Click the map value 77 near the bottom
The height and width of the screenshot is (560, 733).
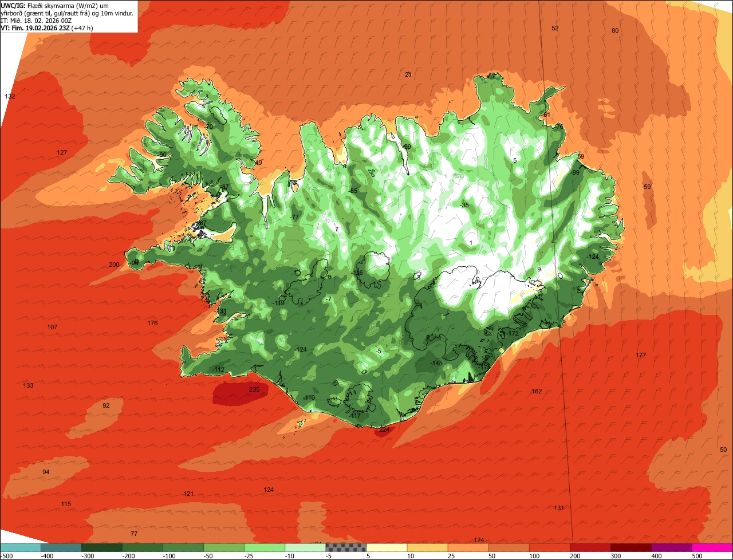pos(134,534)
